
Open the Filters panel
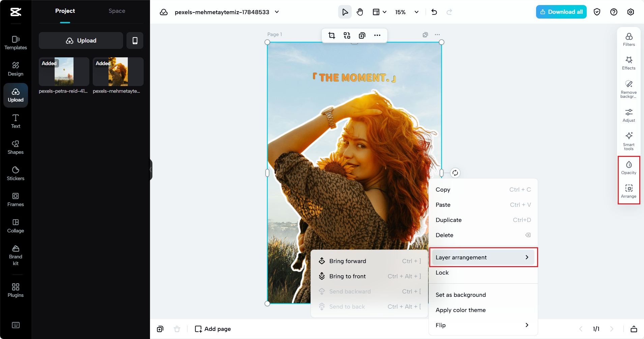click(629, 39)
